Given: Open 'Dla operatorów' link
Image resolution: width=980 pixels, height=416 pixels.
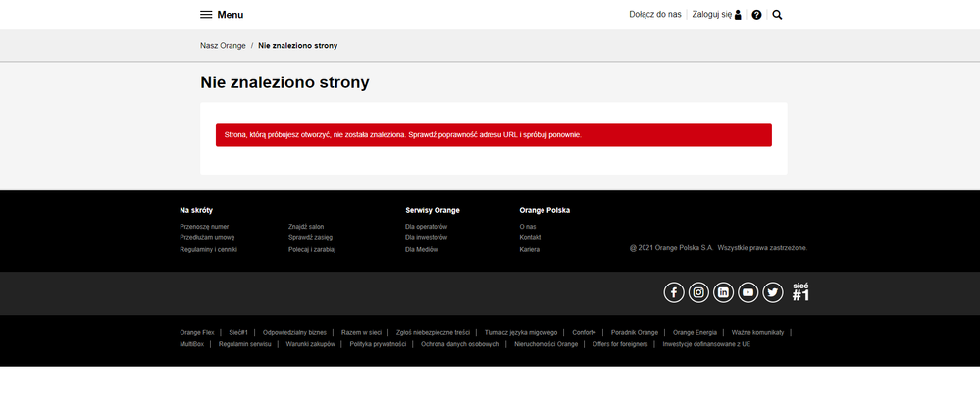Looking at the screenshot, I should [x=426, y=226].
